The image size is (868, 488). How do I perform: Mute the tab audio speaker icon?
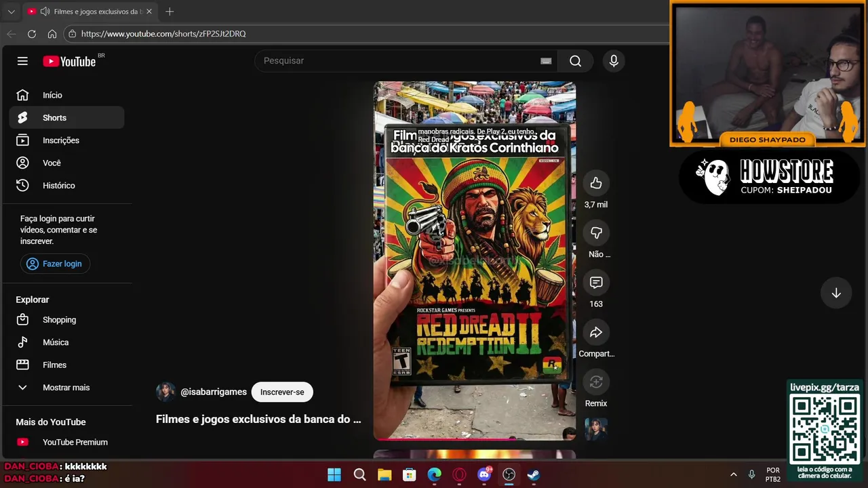pyautogui.click(x=45, y=12)
